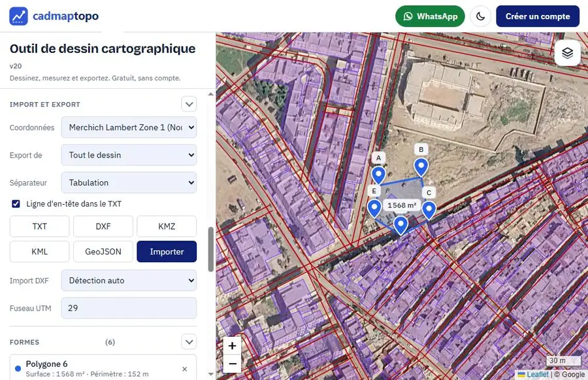The width and height of the screenshot is (588, 380).
Task: Open the Import DXF detection dropdown
Action: pyautogui.click(x=129, y=281)
